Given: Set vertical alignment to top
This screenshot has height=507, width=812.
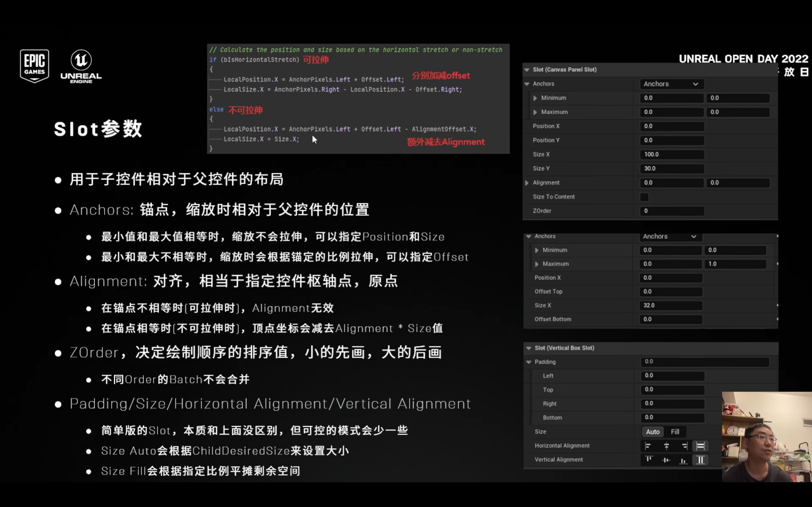Looking at the screenshot, I should point(649,460).
